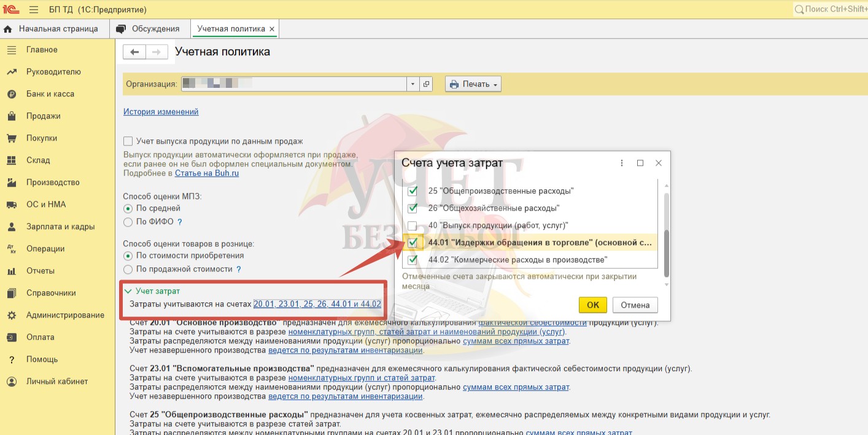Viewport: 868px width, 435px height.
Task: Open the Статье на Buh.ru link
Action: [207, 173]
